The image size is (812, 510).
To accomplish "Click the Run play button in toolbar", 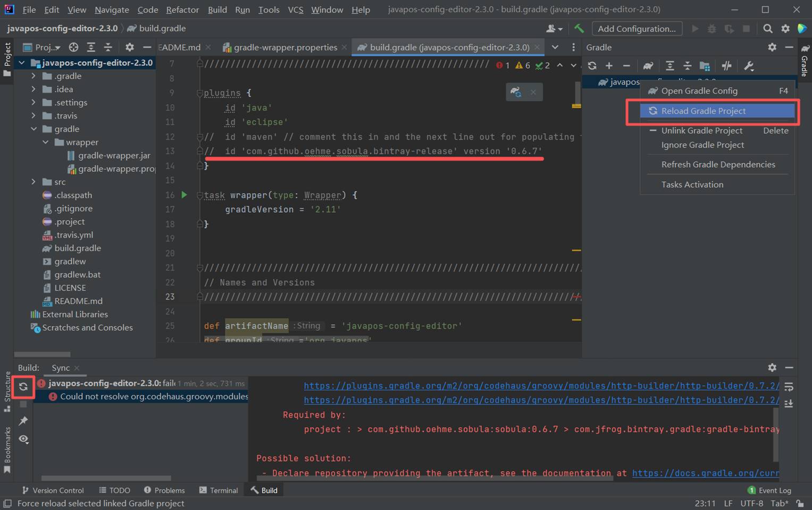I will click(x=694, y=28).
